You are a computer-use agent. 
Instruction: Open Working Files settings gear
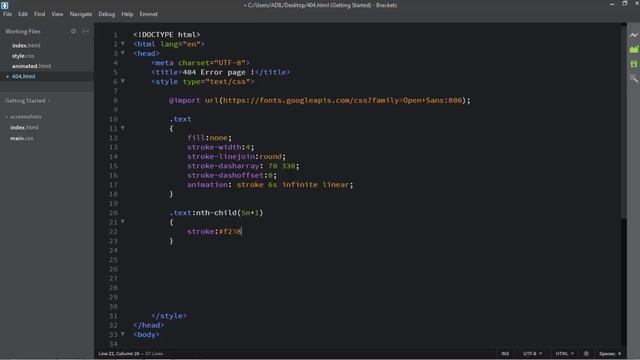[73, 31]
